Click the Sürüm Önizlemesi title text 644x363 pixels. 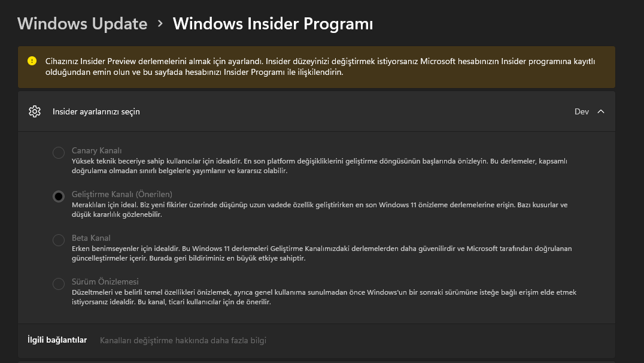click(x=105, y=282)
